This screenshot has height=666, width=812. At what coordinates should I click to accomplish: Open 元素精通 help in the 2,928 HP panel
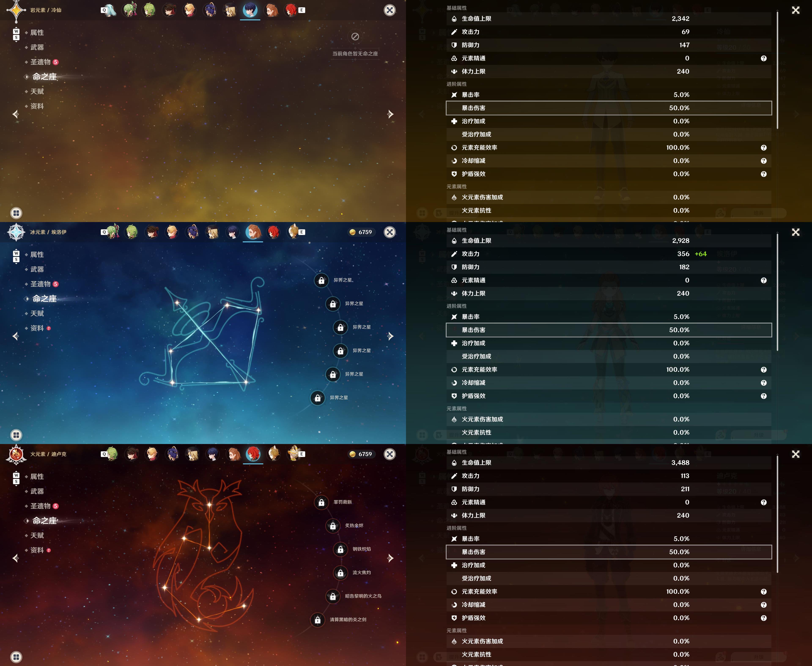[764, 280]
